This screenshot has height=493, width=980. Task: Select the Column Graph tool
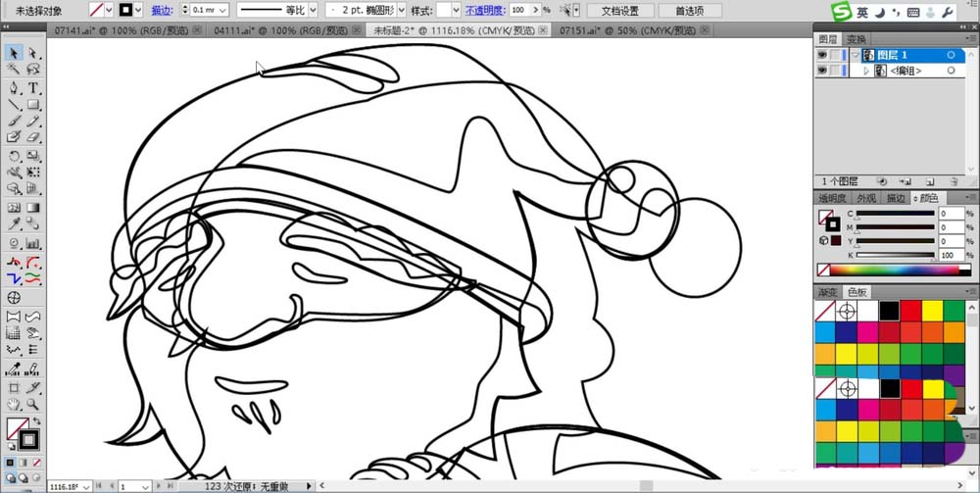coord(33,243)
